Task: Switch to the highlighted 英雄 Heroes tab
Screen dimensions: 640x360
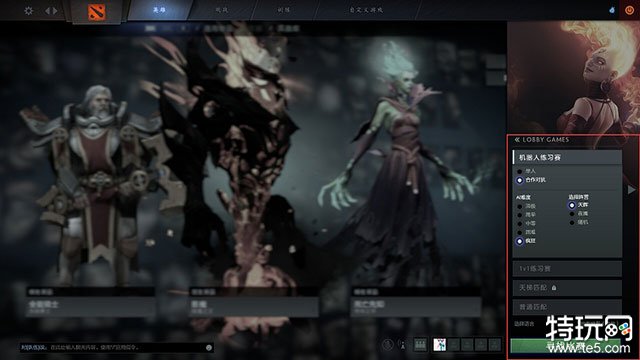Action: [x=160, y=10]
